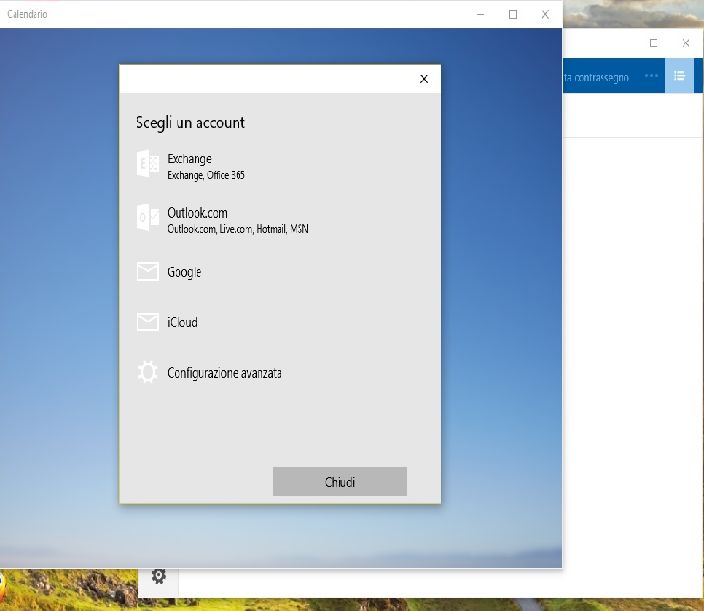
Task: Click the Exchange account logo icon
Action: [147, 165]
